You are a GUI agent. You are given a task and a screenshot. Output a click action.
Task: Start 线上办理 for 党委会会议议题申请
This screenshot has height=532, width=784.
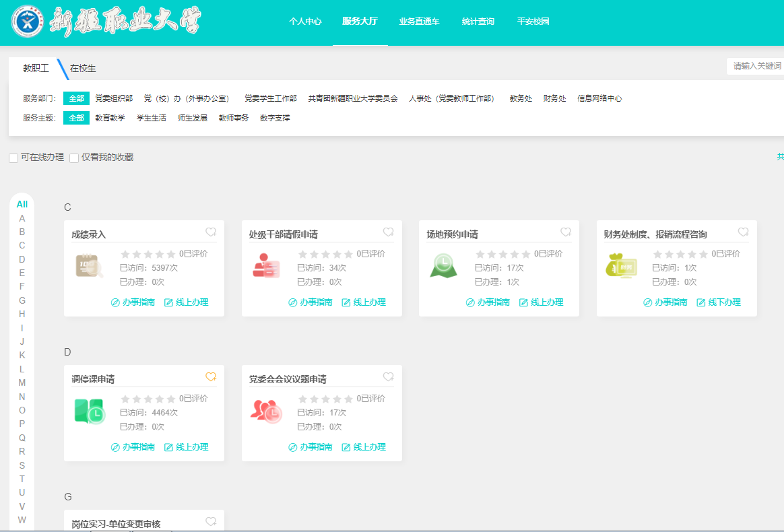364,447
